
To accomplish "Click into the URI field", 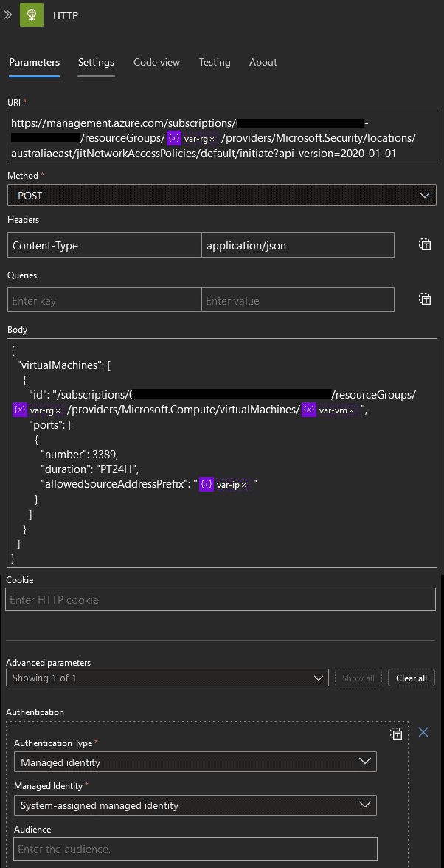I will click(222, 138).
